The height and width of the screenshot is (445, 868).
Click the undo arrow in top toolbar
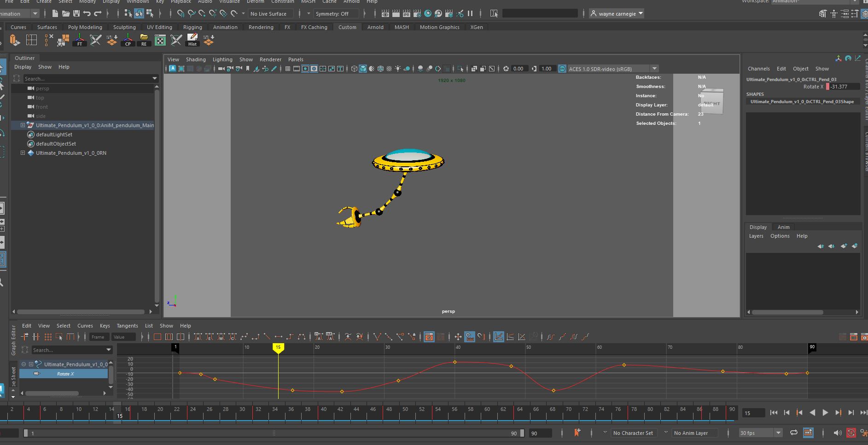87,13
